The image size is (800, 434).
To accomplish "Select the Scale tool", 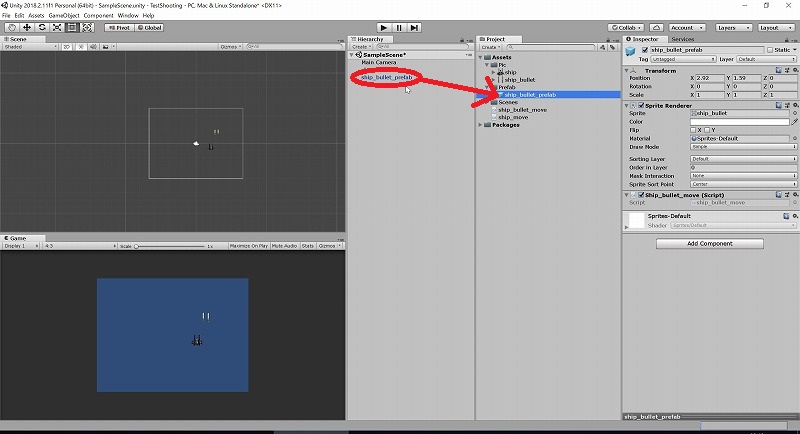I will pos(57,28).
